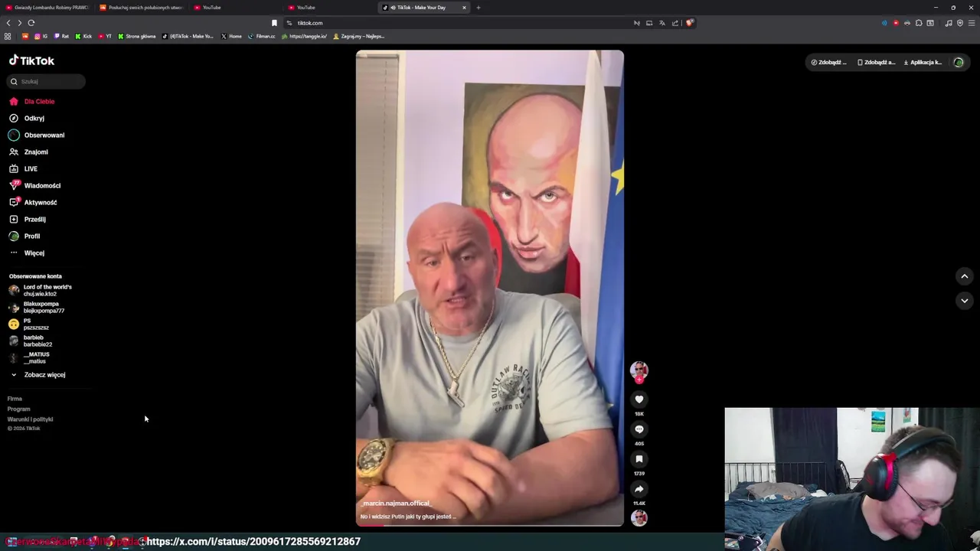
Task: Click the translate page icon
Action: coord(662,23)
